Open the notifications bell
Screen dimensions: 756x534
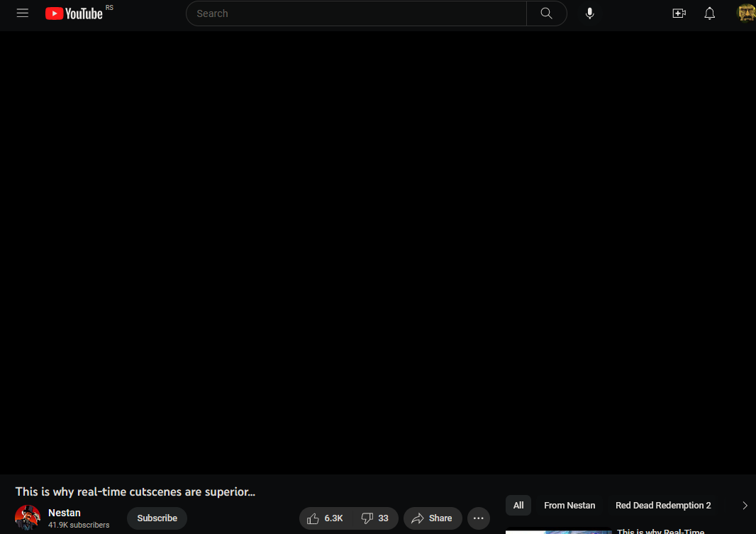point(709,13)
